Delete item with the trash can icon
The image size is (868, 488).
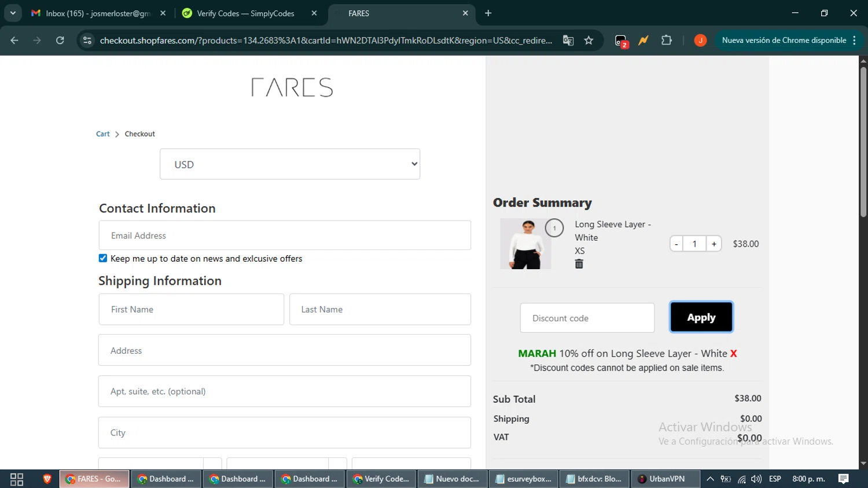(579, 264)
